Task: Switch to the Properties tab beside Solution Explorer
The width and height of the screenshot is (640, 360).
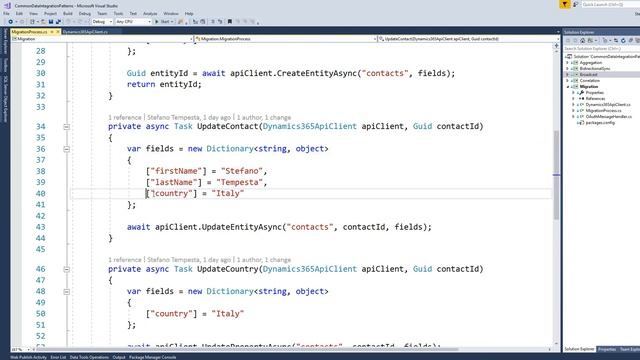Action: pyautogui.click(x=607, y=349)
